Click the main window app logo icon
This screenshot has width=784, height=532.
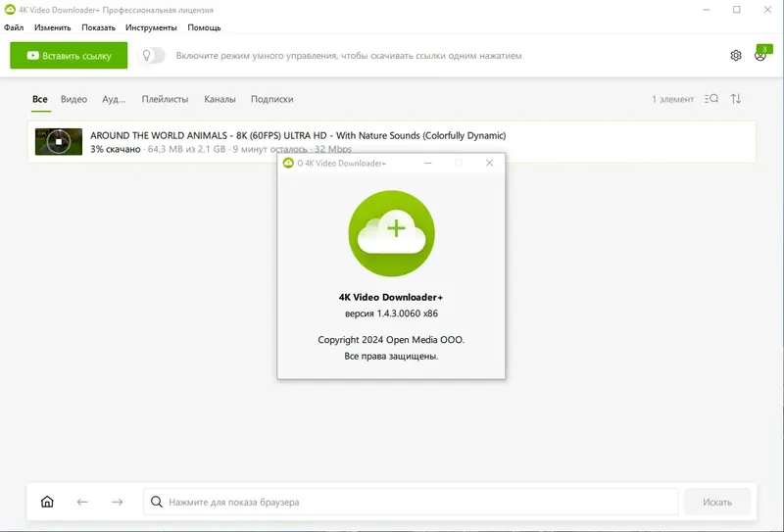(x=10, y=10)
